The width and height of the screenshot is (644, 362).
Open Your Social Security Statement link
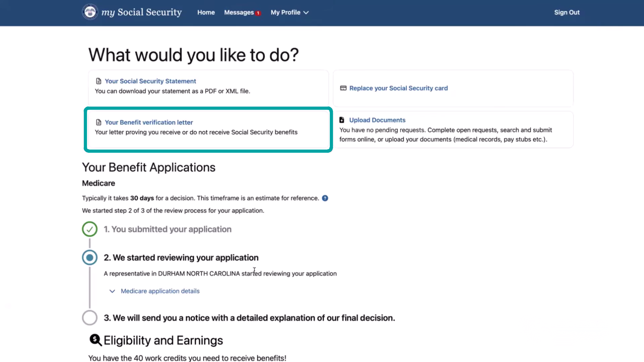pos(150,81)
